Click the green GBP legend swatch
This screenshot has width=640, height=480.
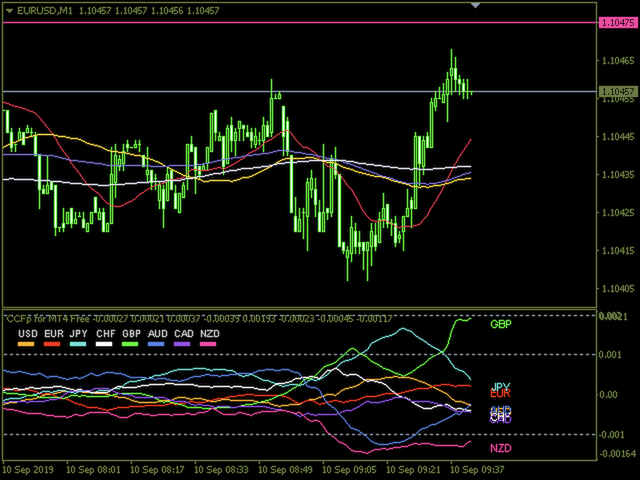coord(131,345)
